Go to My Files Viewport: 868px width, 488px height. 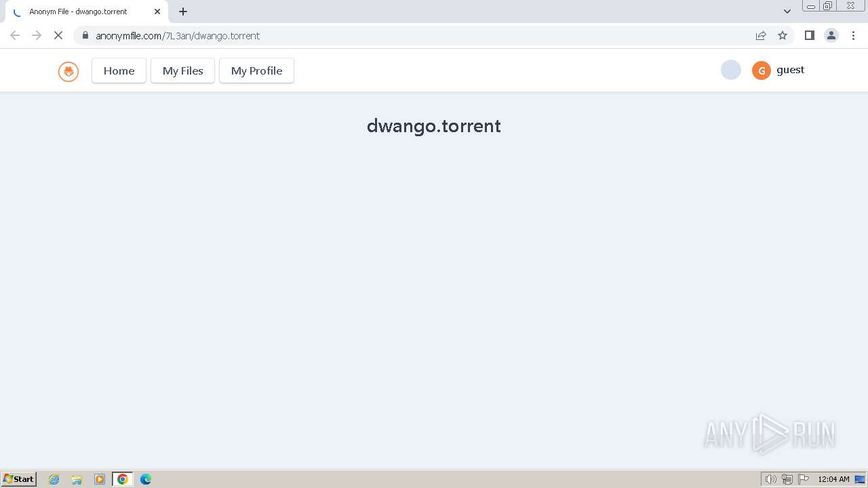[182, 70]
